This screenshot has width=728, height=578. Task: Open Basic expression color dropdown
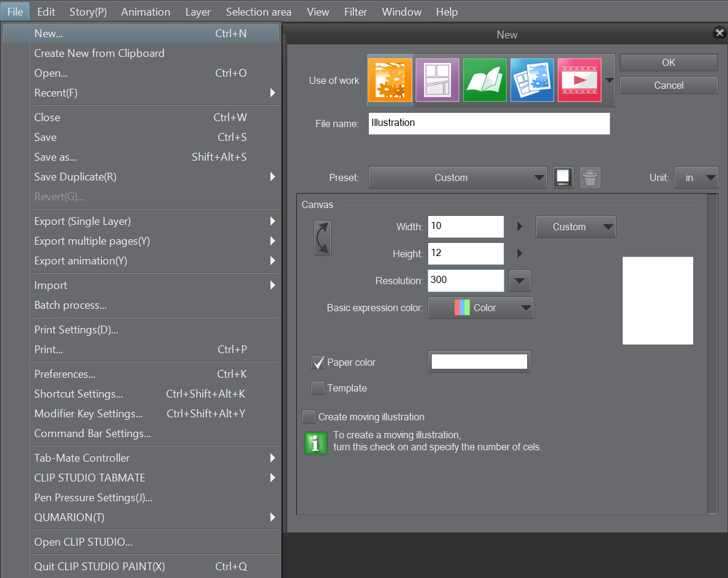pyautogui.click(x=481, y=308)
